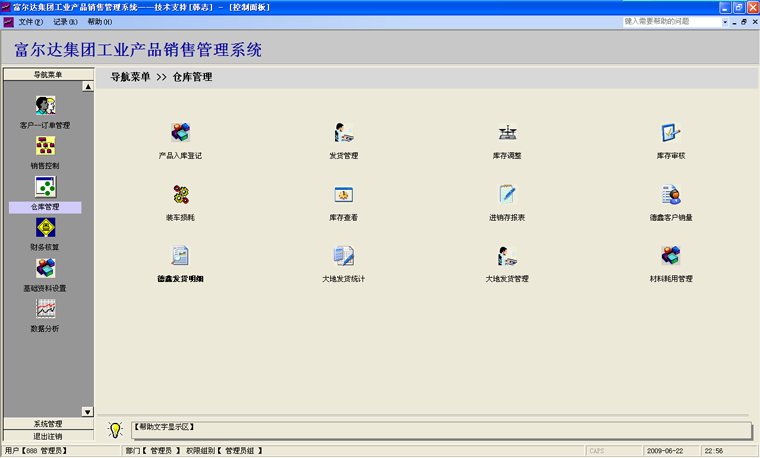Open 库存审核 icon
Image resolution: width=760 pixels, height=458 pixels.
(x=671, y=132)
